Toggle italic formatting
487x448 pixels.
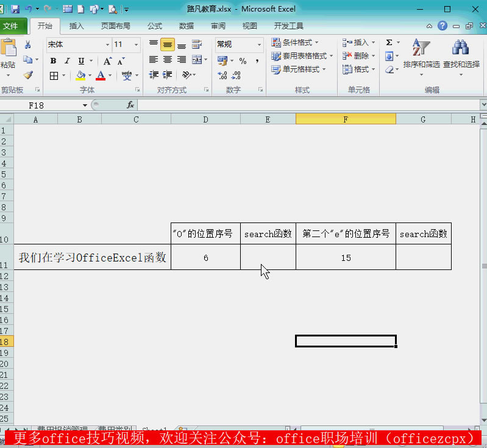tap(67, 61)
